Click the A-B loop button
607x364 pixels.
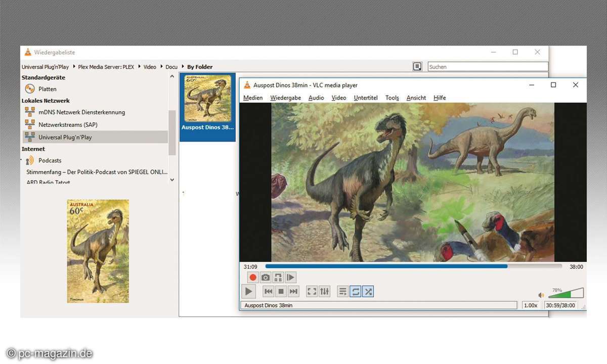point(278,278)
